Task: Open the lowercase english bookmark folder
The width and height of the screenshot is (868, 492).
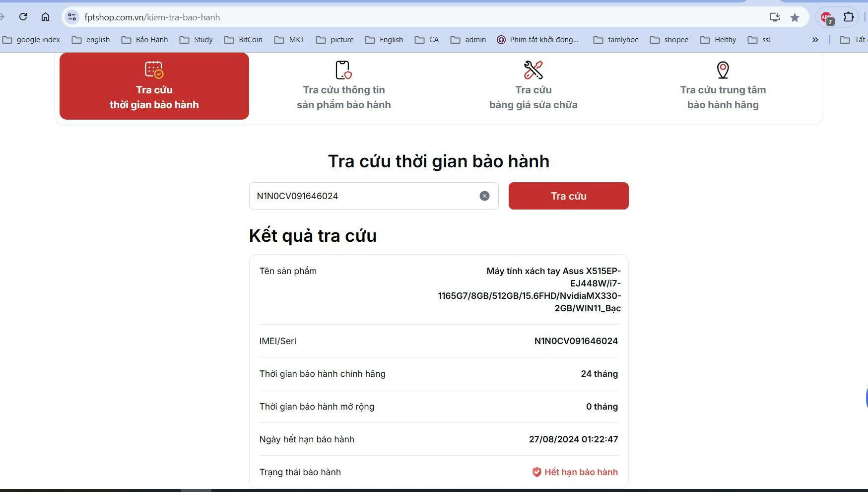Action: [91, 40]
